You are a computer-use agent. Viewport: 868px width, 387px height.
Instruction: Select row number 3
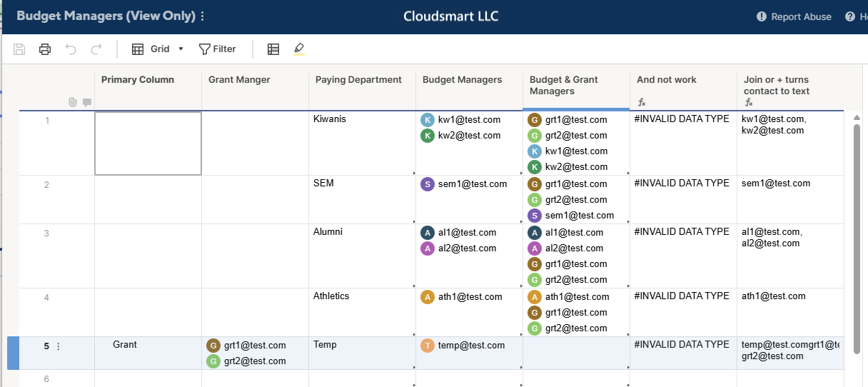tap(47, 233)
